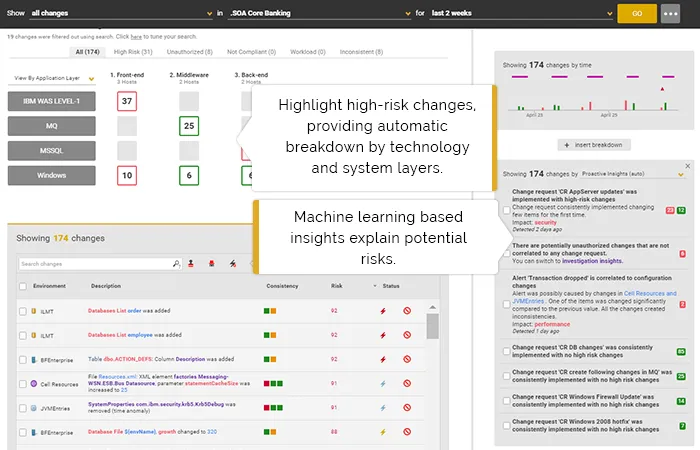Image resolution: width=700 pixels, height=450 pixels.
Task: Expand the 'View By Application Layer' dropdown
Action: click(54, 77)
